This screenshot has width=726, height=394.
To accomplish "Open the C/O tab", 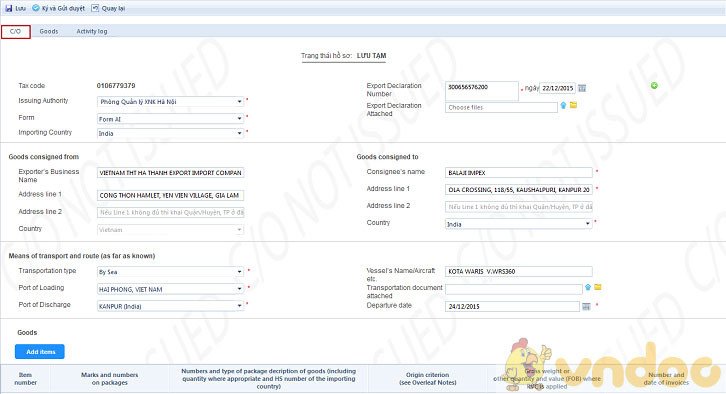I will pyautogui.click(x=15, y=31).
